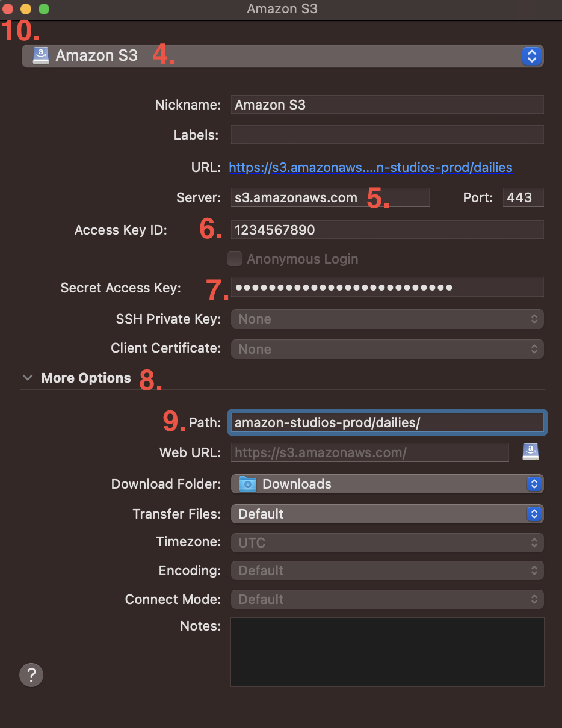Click the Amazon S3 drive icon in protocol selector
The width and height of the screenshot is (562, 728).
tap(41, 56)
